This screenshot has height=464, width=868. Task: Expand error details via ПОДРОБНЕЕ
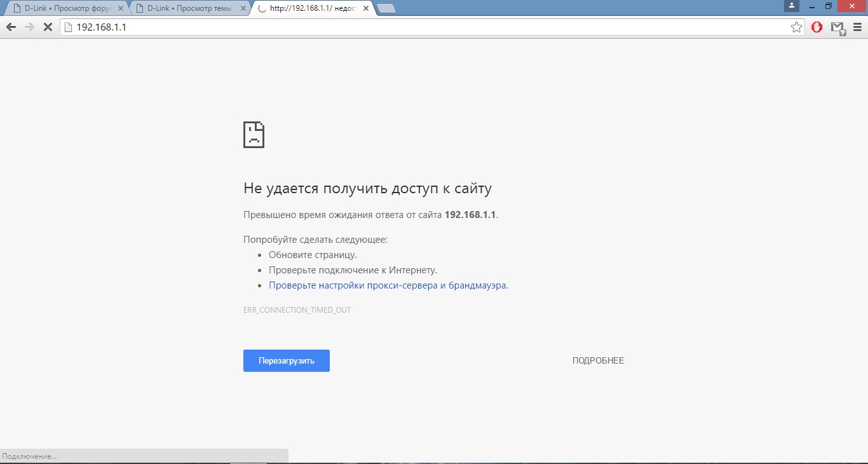point(598,360)
